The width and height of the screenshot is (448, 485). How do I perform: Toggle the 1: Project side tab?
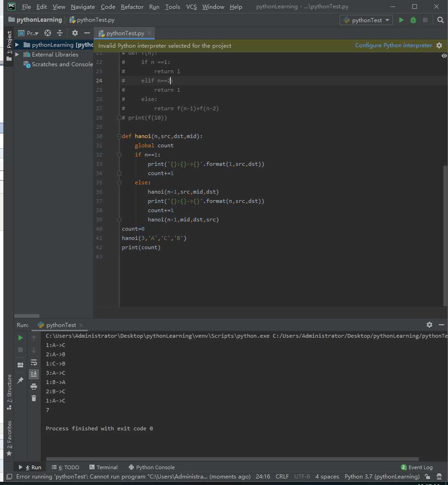tap(9, 46)
